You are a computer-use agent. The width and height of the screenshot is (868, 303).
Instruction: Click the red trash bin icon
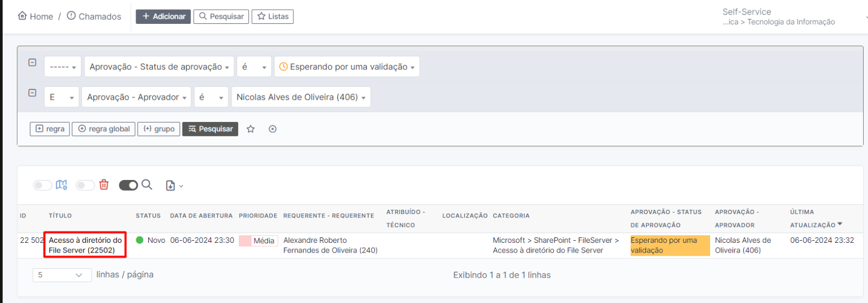(x=104, y=185)
